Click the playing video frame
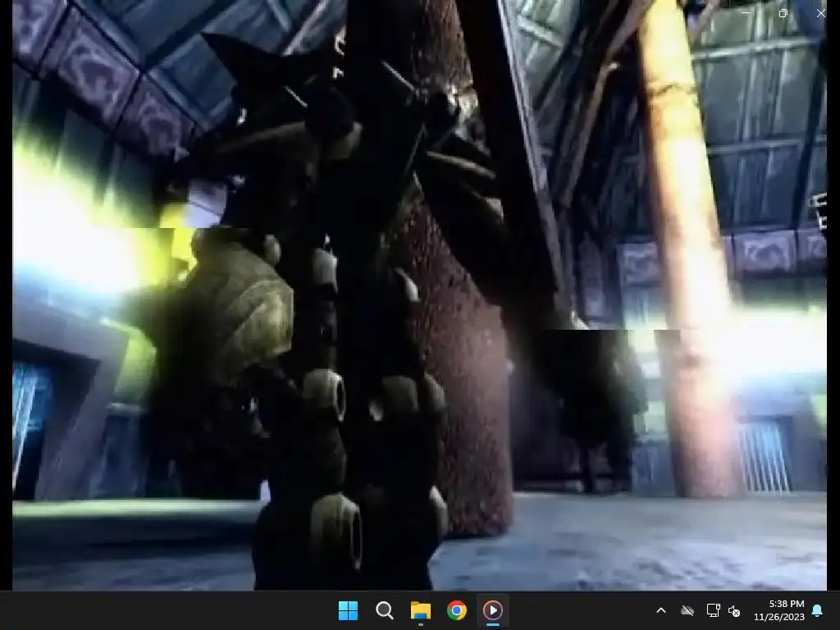This screenshot has height=630, width=840. click(419, 295)
